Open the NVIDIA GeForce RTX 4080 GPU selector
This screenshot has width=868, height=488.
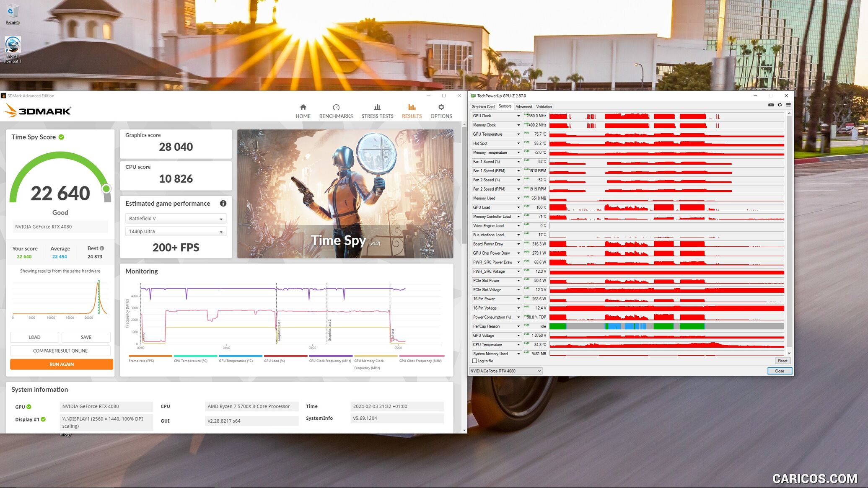click(x=505, y=371)
